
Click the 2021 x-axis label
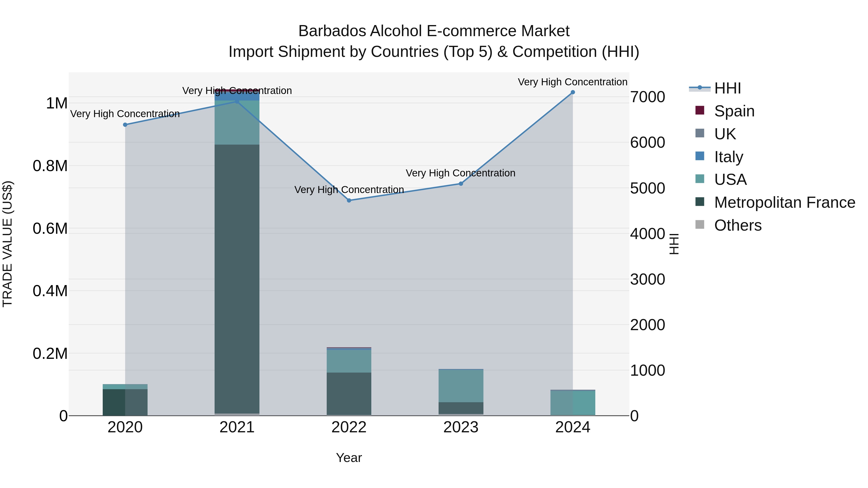(x=237, y=427)
